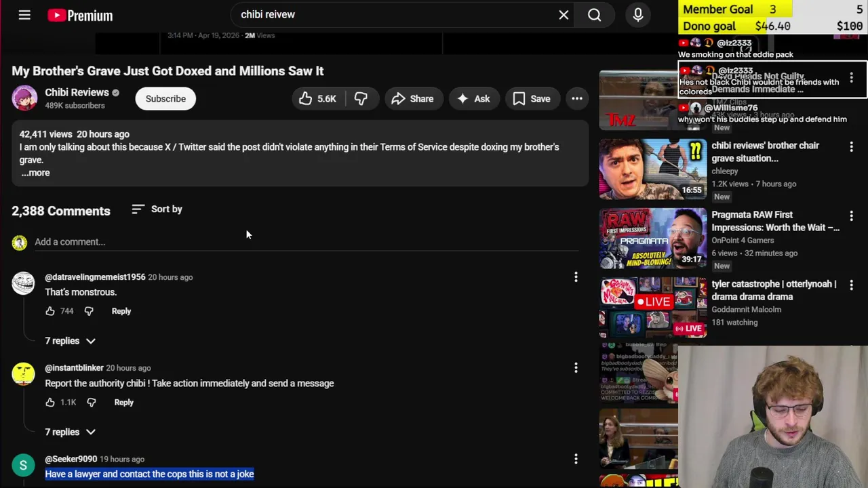Open @instantblinker profile link
Image resolution: width=868 pixels, height=488 pixels.
tap(74, 368)
